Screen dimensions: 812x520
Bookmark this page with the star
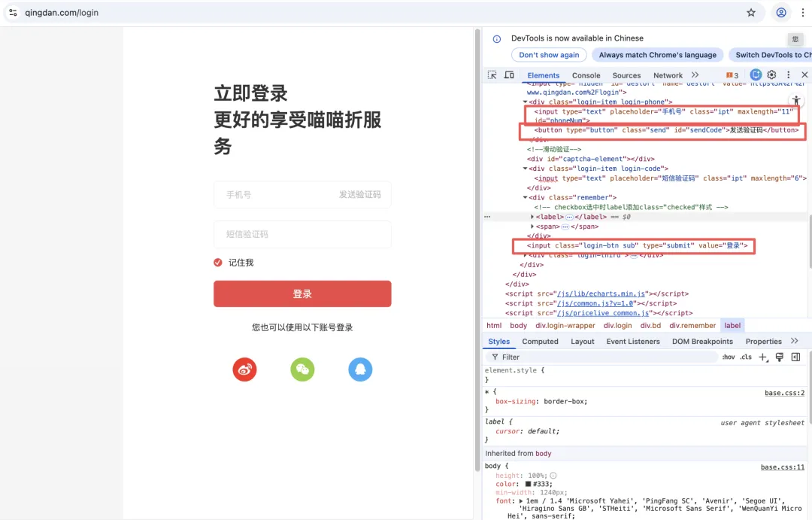pos(751,13)
